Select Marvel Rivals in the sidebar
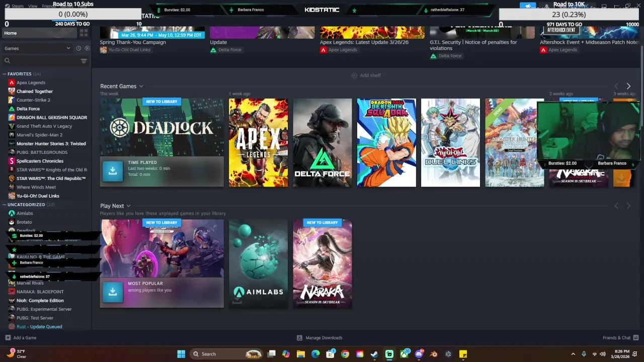 click(x=30, y=283)
